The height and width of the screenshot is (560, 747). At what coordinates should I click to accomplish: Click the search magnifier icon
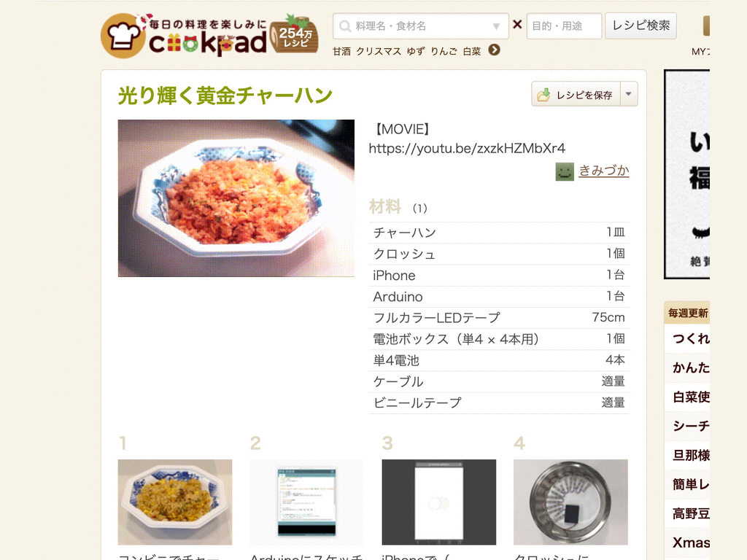345,26
